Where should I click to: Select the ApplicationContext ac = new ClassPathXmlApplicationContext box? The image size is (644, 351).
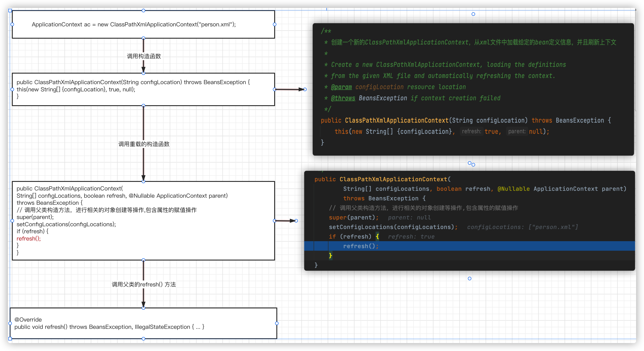143,24
